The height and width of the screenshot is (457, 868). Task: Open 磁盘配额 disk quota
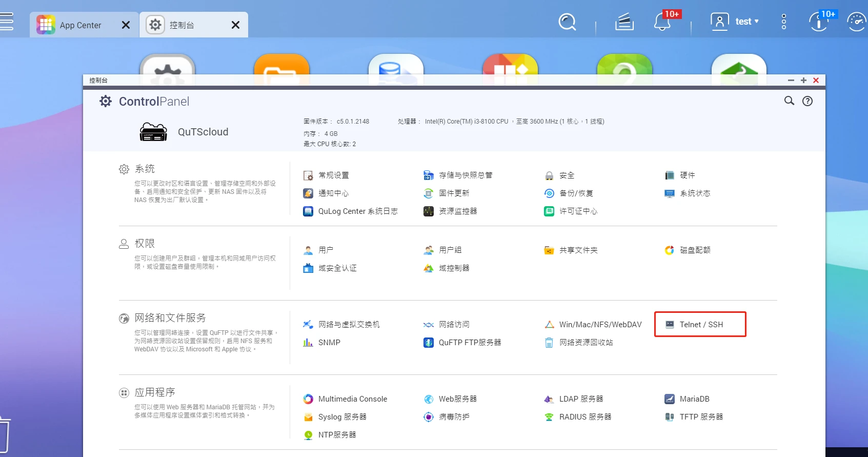[x=688, y=250]
